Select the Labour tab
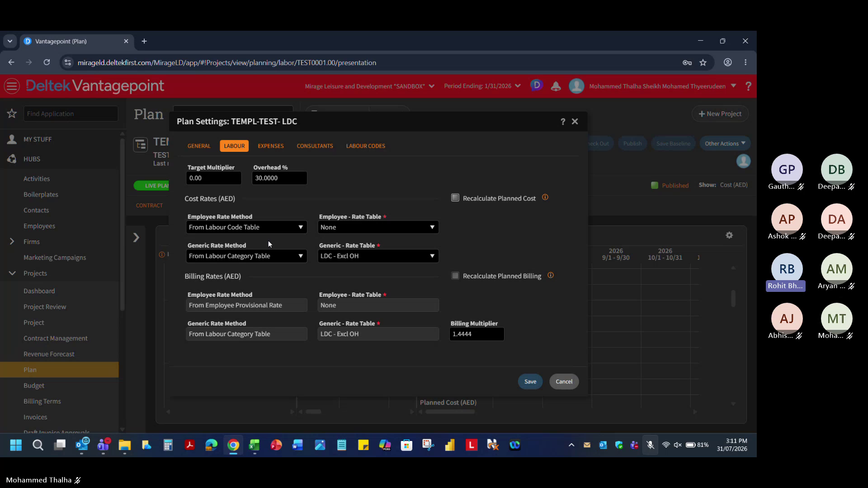The image size is (868, 488). point(234,146)
